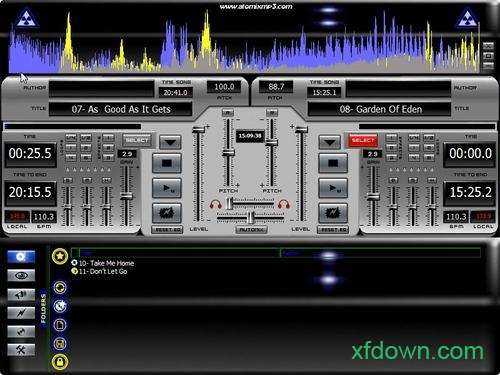The image size is (500, 375).
Task: Click the AUTOMIX button under the crossfader
Action: [x=251, y=230]
